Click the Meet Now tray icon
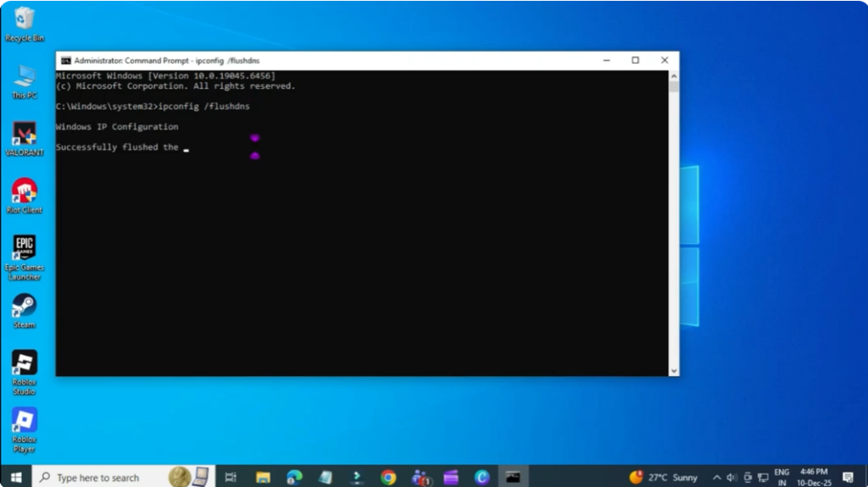 tap(748, 477)
